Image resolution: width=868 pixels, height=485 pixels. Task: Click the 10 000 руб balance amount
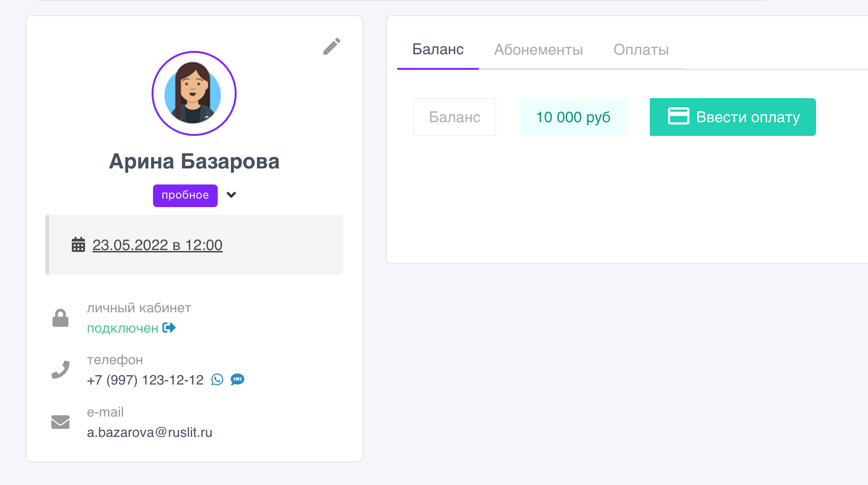coord(573,117)
